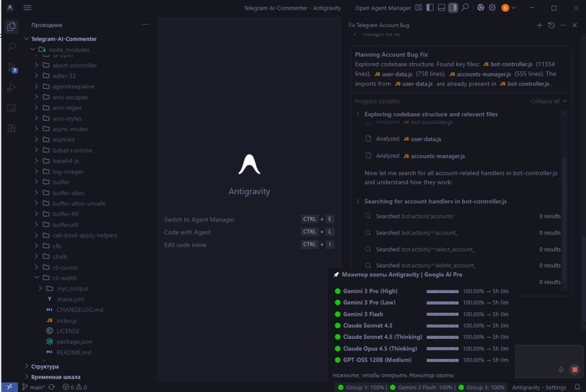Click Gemini 3 Flash: 100% status item
The height and width of the screenshot is (392, 586).
click(421, 388)
